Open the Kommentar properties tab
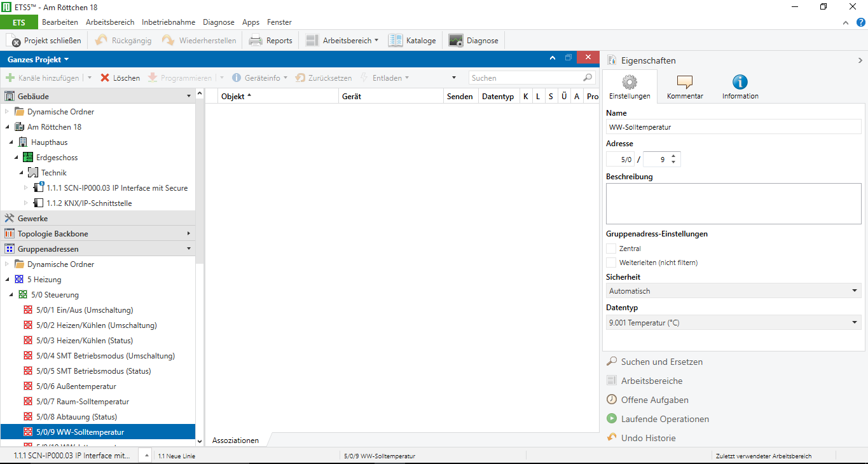The height and width of the screenshot is (464, 868). tap(685, 87)
